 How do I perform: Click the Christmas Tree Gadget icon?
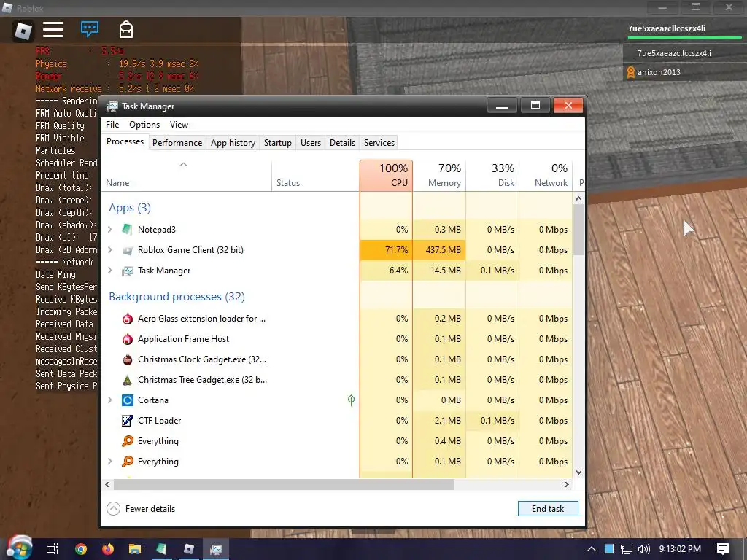[x=127, y=380]
